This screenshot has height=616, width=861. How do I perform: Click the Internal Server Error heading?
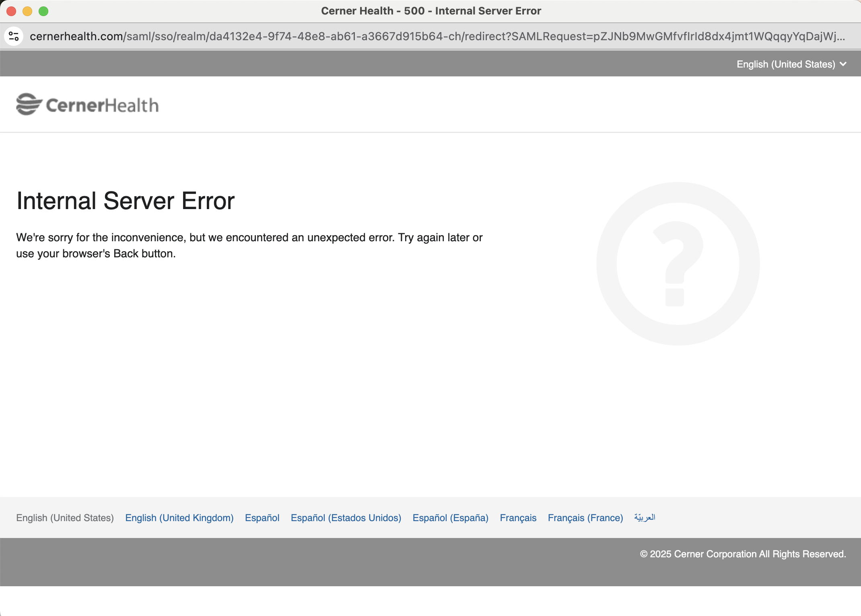(126, 201)
